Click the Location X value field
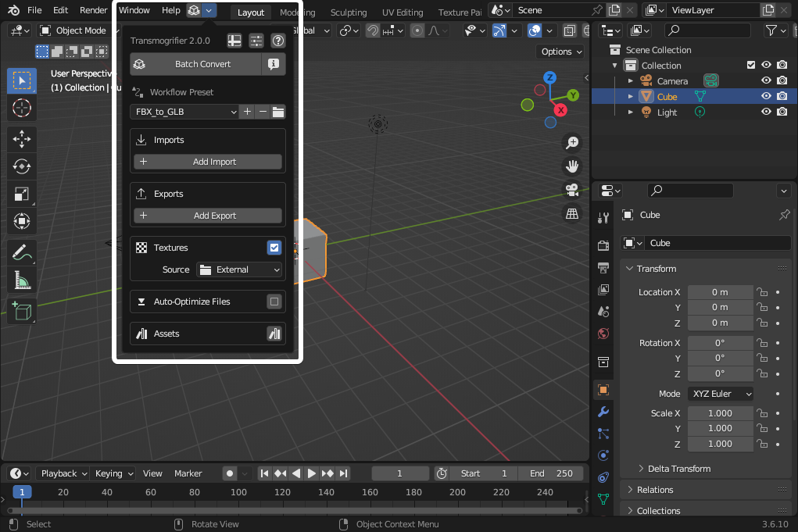 (719, 292)
